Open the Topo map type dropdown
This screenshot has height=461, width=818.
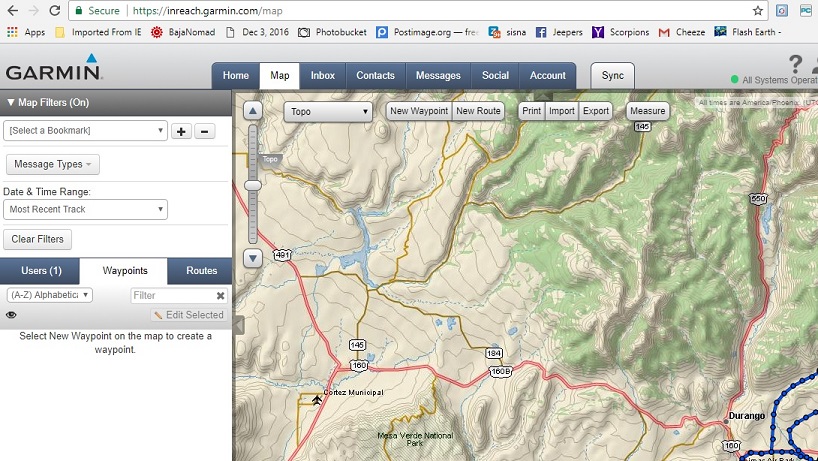tap(328, 111)
